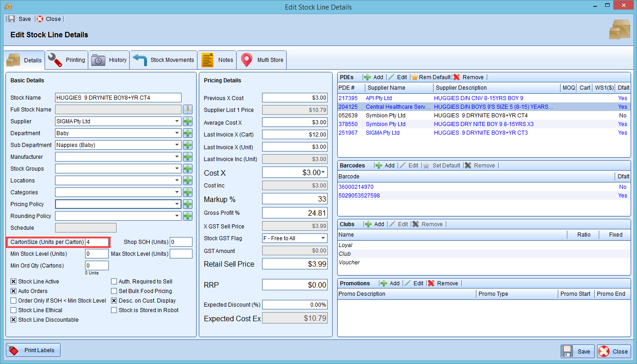This screenshot has height=364, width=637.
Task: Edit the selected promotion
Action: (414, 283)
